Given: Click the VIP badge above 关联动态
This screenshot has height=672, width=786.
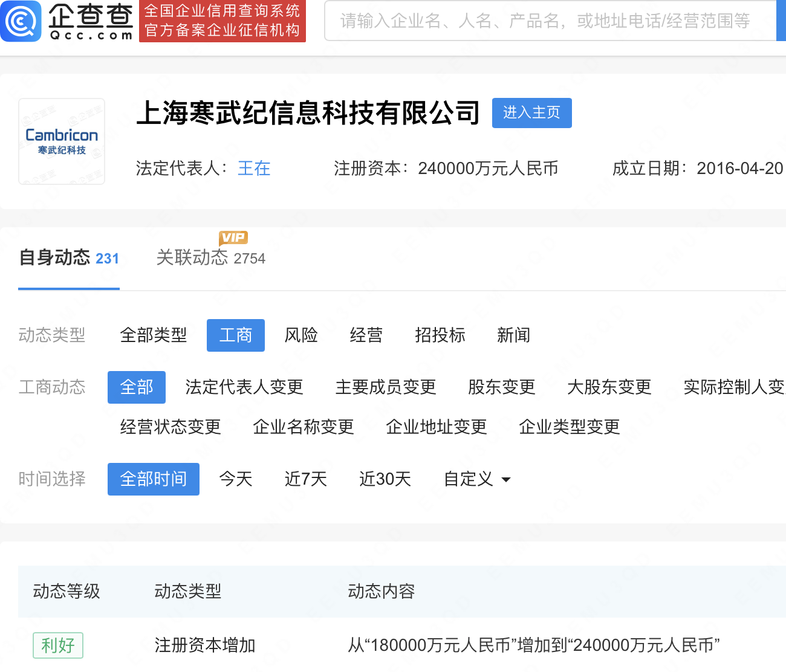Looking at the screenshot, I should tap(233, 238).
